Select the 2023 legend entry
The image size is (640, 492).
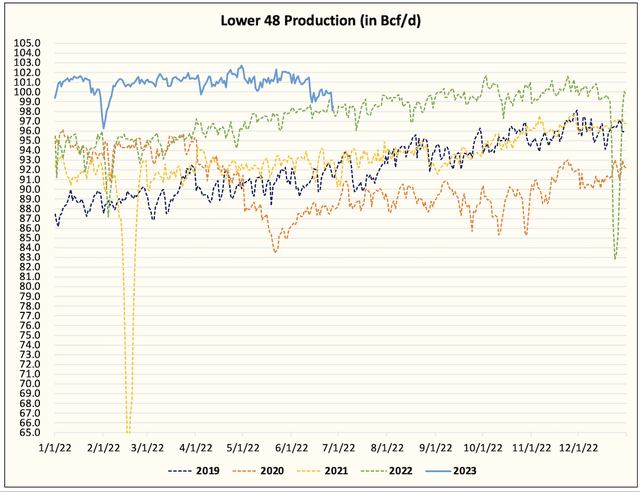pos(451,471)
